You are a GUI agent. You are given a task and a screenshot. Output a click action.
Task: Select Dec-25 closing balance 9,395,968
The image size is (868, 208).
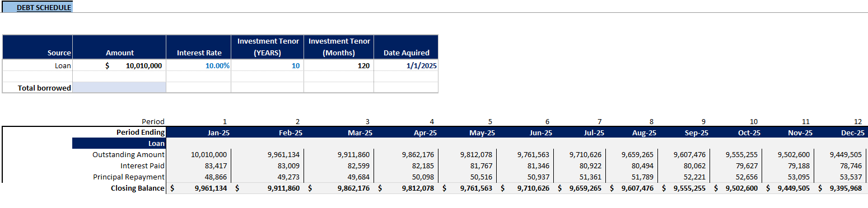pos(841,188)
